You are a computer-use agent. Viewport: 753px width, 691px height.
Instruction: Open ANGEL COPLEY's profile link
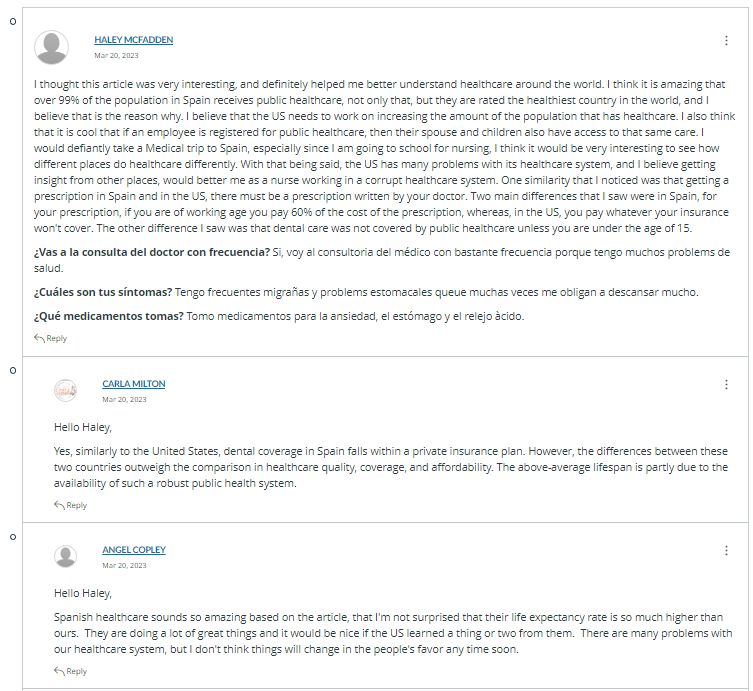click(134, 550)
